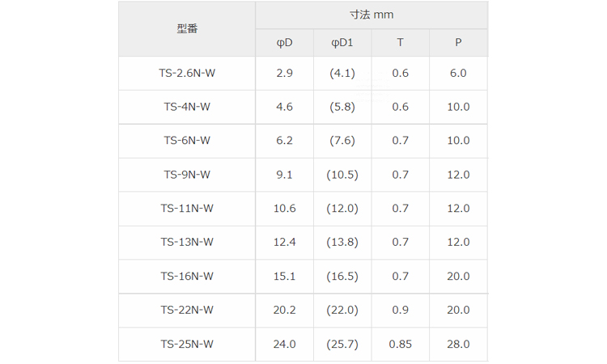Select the TS-16N-W model name
This screenshot has width=607, height=364.
187,276
